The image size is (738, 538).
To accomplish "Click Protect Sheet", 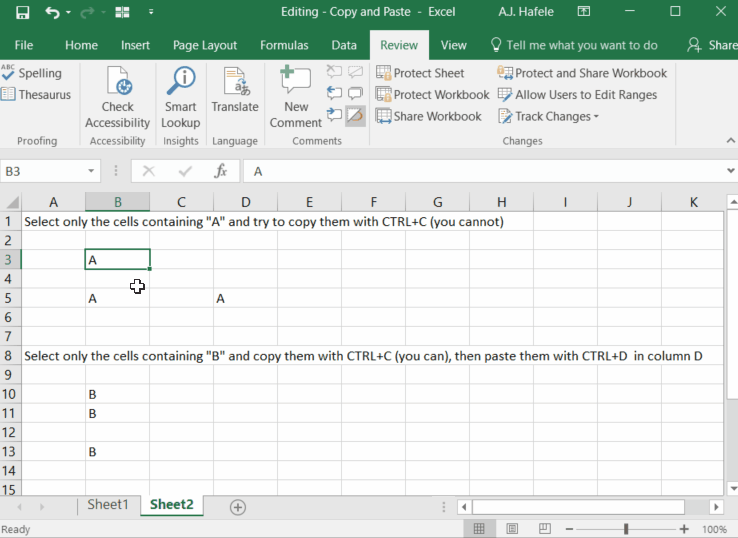I will coord(420,73).
